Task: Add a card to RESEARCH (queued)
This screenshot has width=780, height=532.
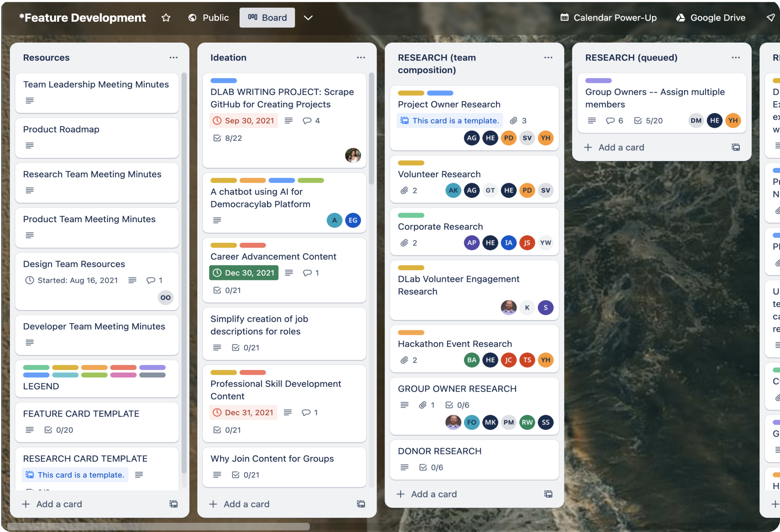Action: click(x=621, y=147)
